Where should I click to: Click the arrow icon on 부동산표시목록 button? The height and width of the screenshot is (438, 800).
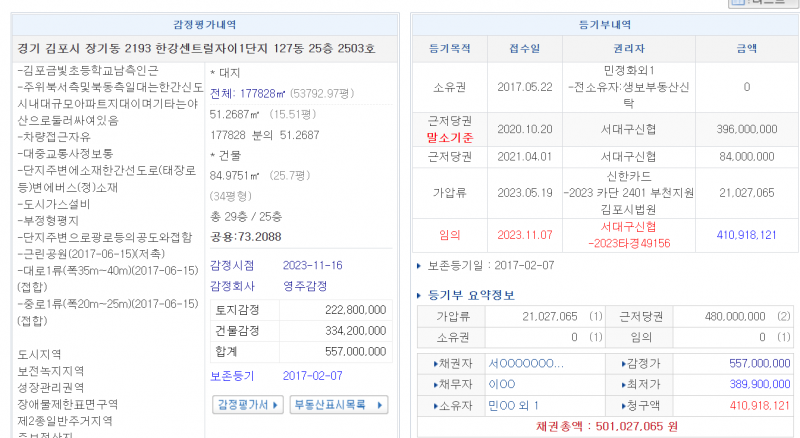pyautogui.click(x=378, y=405)
